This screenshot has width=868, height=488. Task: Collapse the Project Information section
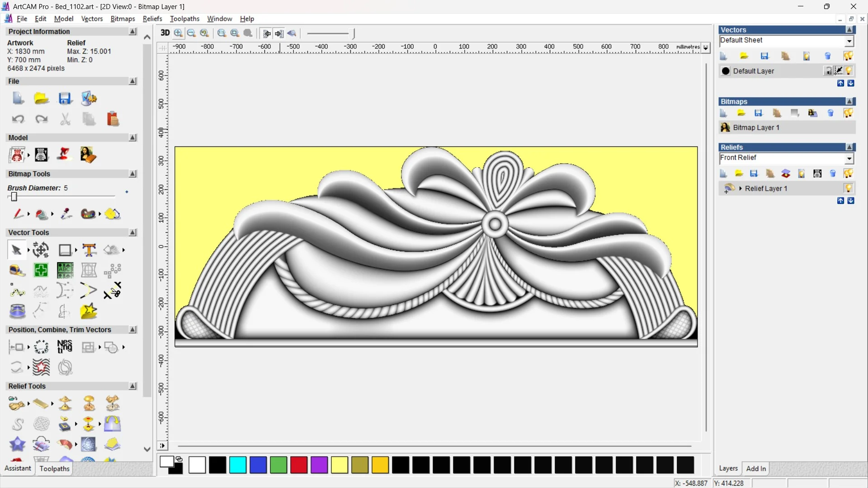[x=132, y=32]
